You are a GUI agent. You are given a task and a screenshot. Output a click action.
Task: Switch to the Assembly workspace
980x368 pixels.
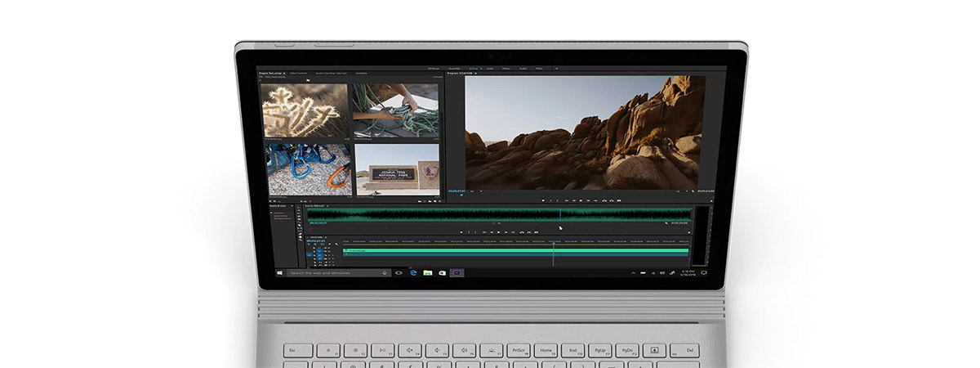coord(455,69)
